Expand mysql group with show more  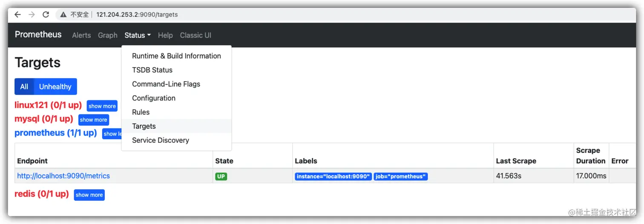pos(94,120)
